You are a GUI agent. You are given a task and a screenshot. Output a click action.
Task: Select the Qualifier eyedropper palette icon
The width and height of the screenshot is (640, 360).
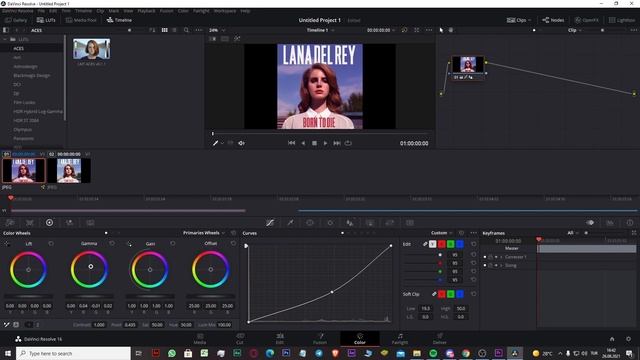[290, 222]
